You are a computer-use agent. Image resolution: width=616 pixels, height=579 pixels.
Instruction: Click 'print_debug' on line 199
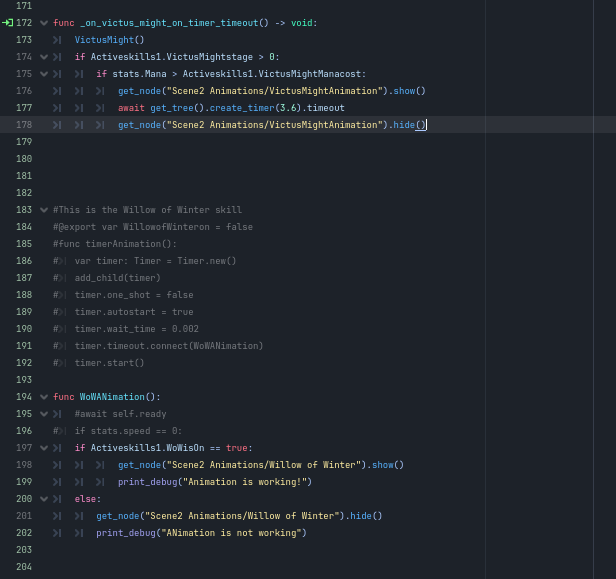point(147,482)
